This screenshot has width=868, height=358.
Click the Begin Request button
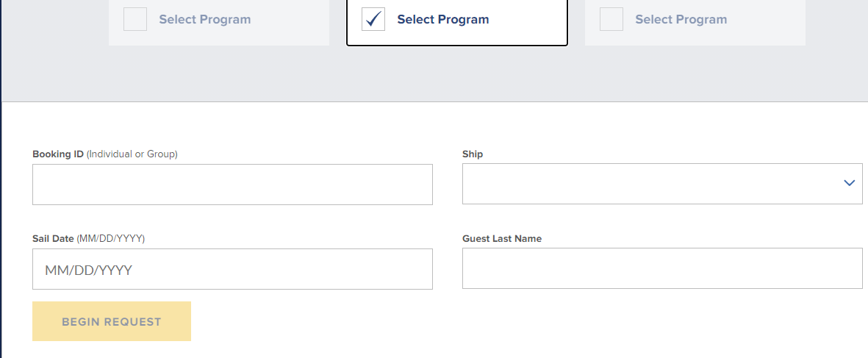(112, 321)
